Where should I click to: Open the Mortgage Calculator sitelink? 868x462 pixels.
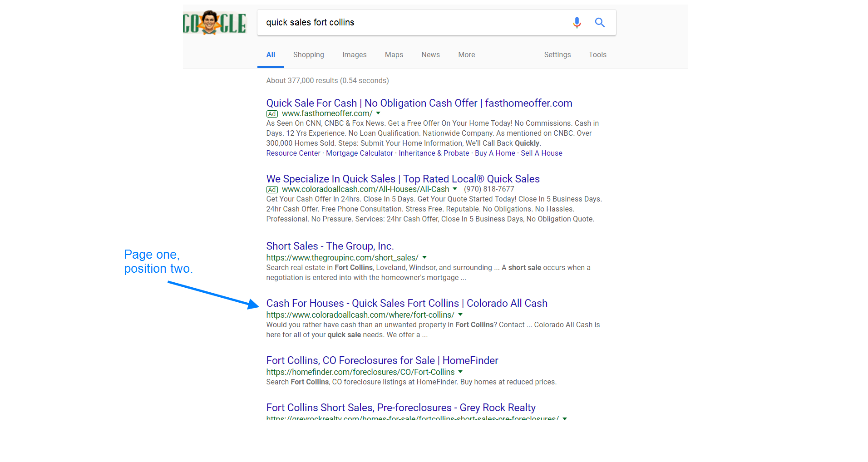pyautogui.click(x=360, y=153)
